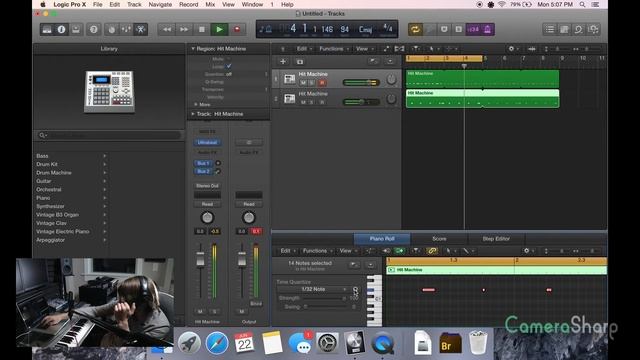Adjust first Hit Machine track volume slider

click(361, 82)
